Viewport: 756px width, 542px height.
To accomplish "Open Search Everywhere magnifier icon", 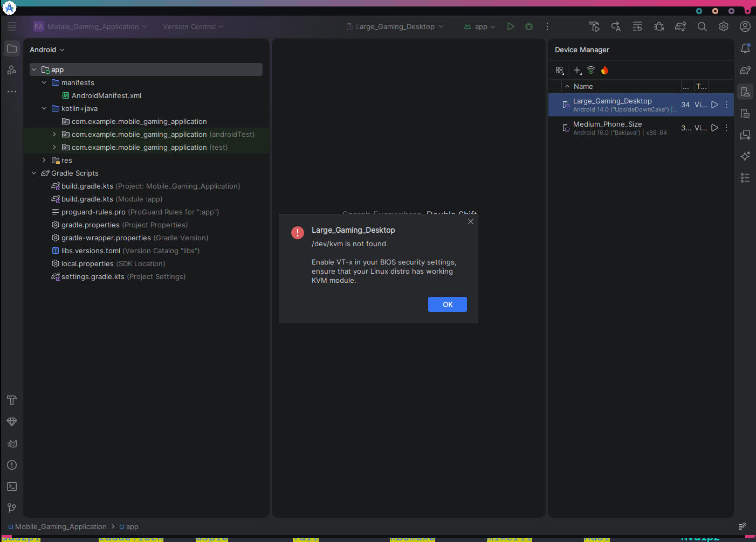I will click(x=702, y=26).
